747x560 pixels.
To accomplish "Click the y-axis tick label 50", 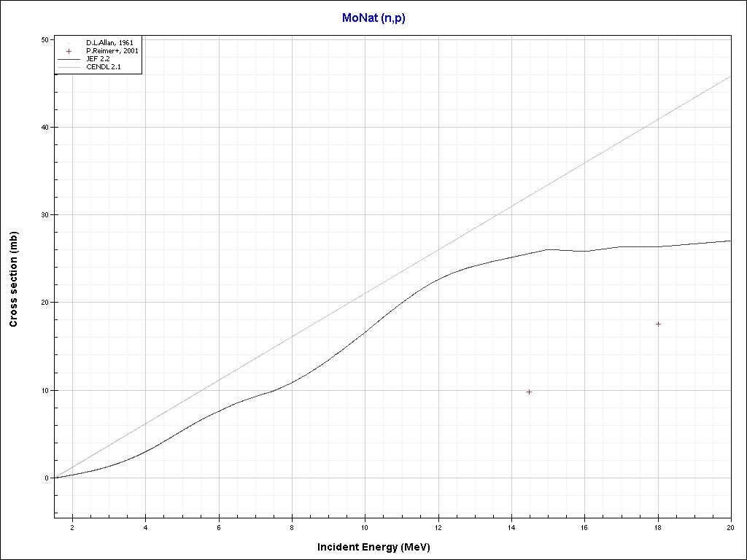I will [x=44, y=39].
